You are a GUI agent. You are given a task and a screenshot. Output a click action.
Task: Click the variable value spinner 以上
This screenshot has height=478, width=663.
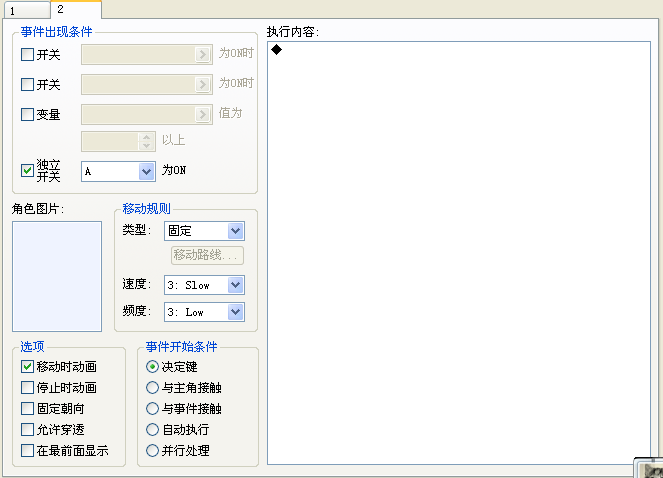coord(118,142)
